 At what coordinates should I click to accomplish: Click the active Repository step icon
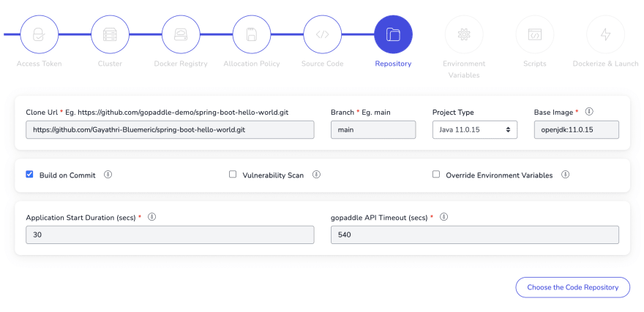click(393, 34)
